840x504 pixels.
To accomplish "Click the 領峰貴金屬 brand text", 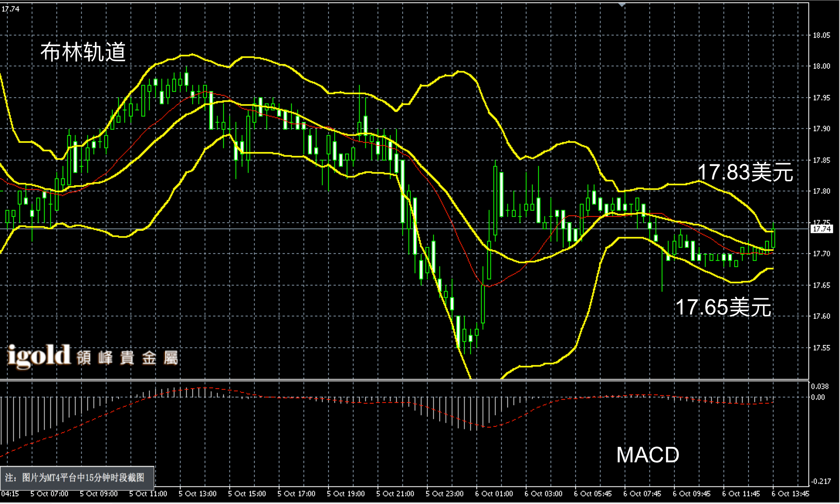I will pyautogui.click(x=127, y=358).
